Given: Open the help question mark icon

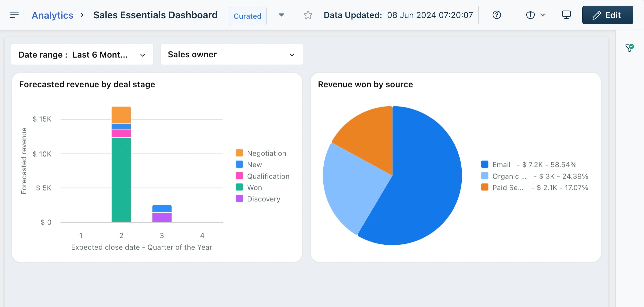Looking at the screenshot, I should point(497,15).
